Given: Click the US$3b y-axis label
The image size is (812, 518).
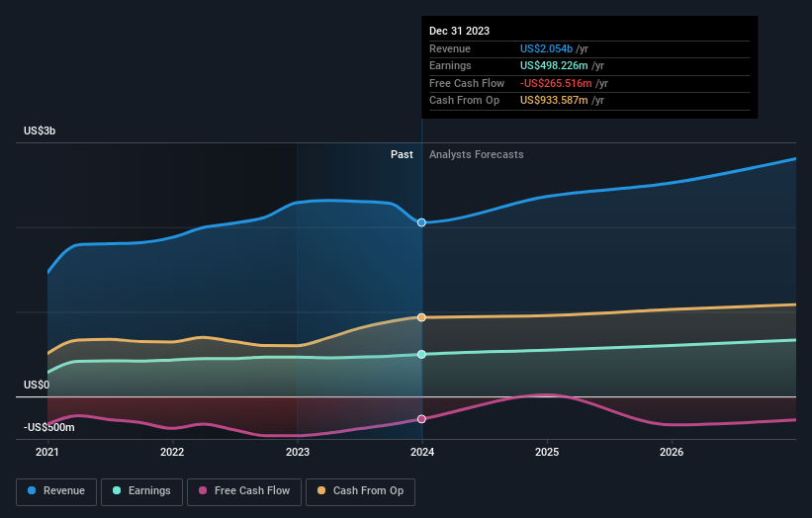Looking at the screenshot, I should click(x=40, y=130).
